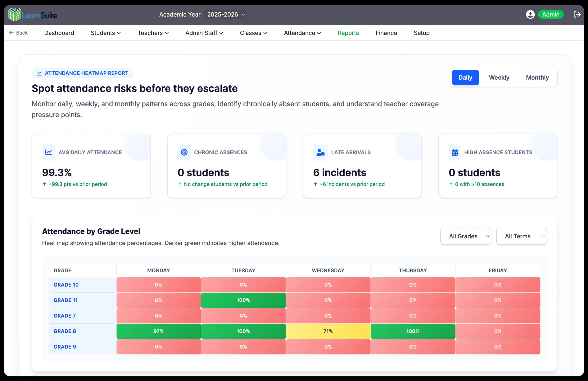Open the All Terms filter dropdown
The height and width of the screenshot is (381, 588).
(x=521, y=236)
